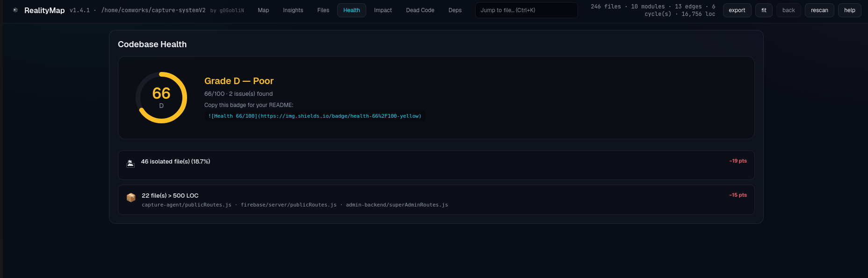The image size is (868, 278).
Task: Click the '-15 pts' penalty label
Action: (738, 195)
